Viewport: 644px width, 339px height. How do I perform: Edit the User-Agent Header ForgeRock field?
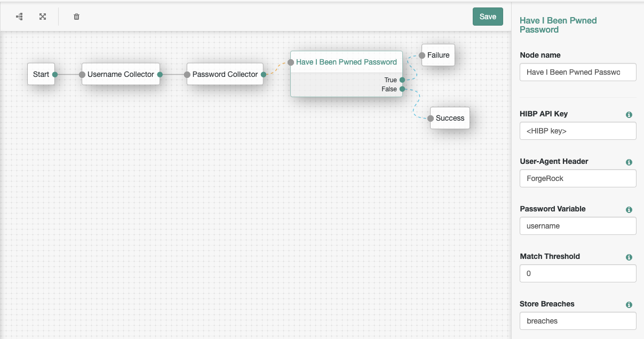pos(578,178)
